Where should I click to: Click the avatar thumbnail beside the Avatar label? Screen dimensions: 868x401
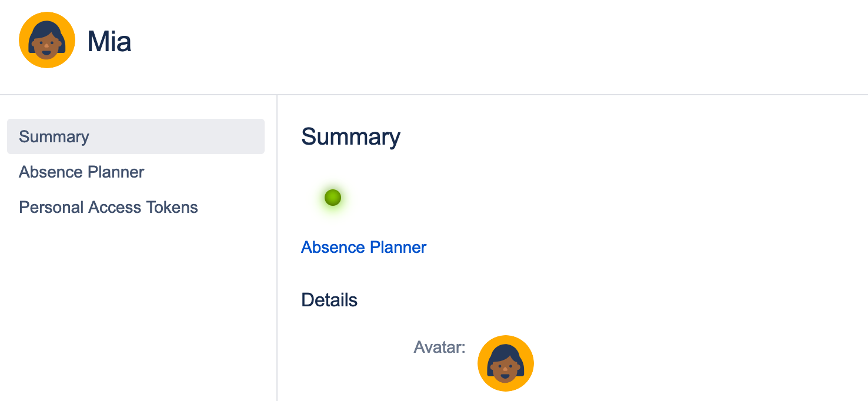click(x=505, y=363)
